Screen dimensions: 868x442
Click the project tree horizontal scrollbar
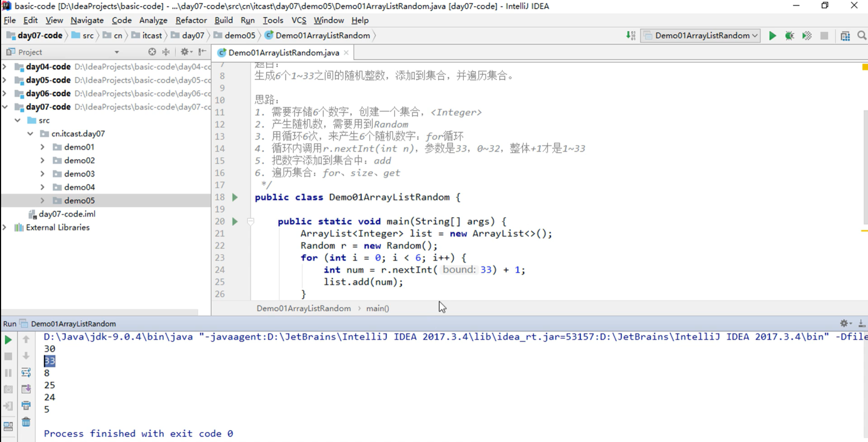coord(99,311)
